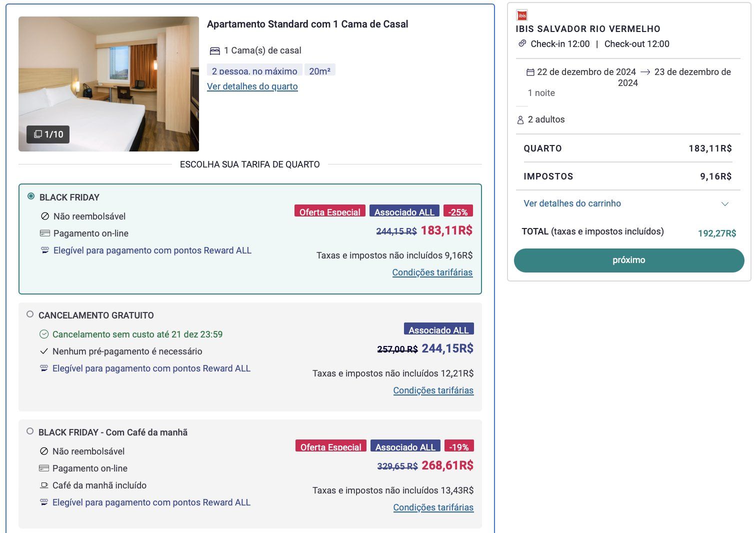Open Condições tarifárias for the 183,11R$ rate

pos(432,272)
